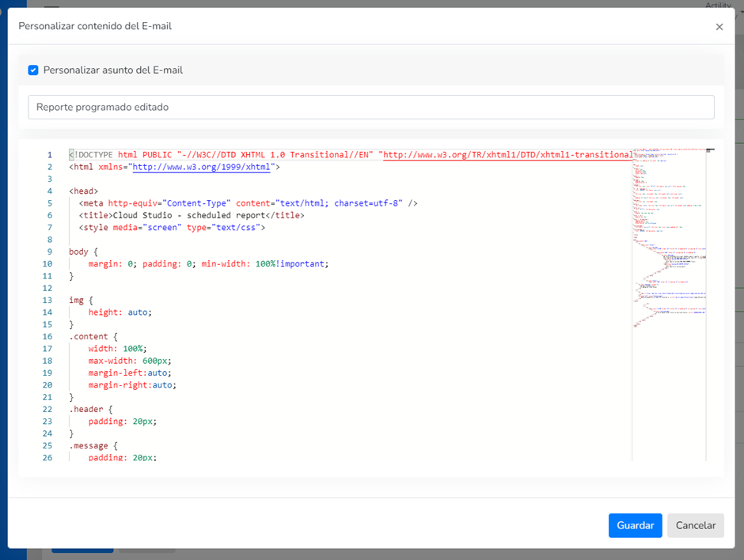Select line number 16 in the gutter
This screenshot has width=744, height=560.
47,336
